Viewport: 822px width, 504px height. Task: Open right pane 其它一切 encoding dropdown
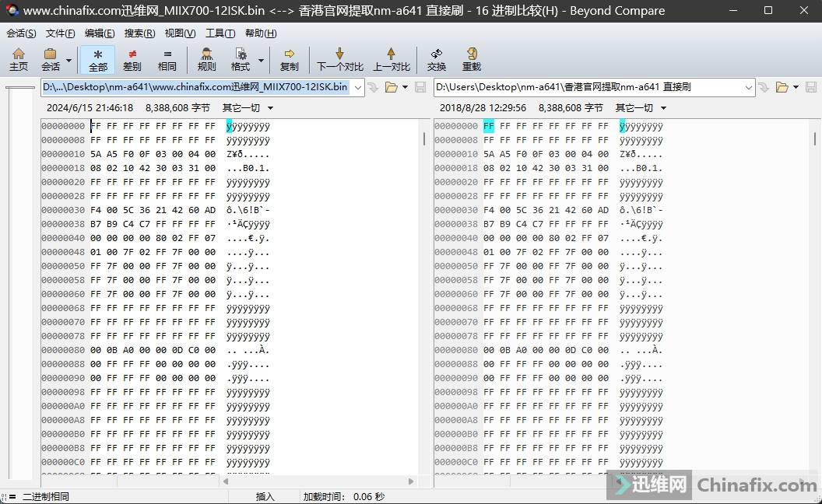(641, 108)
